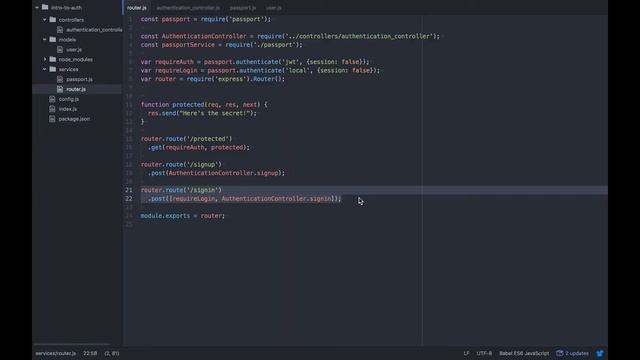Click the function protected declaration line
This screenshot has height=360, width=640.
tap(204, 105)
